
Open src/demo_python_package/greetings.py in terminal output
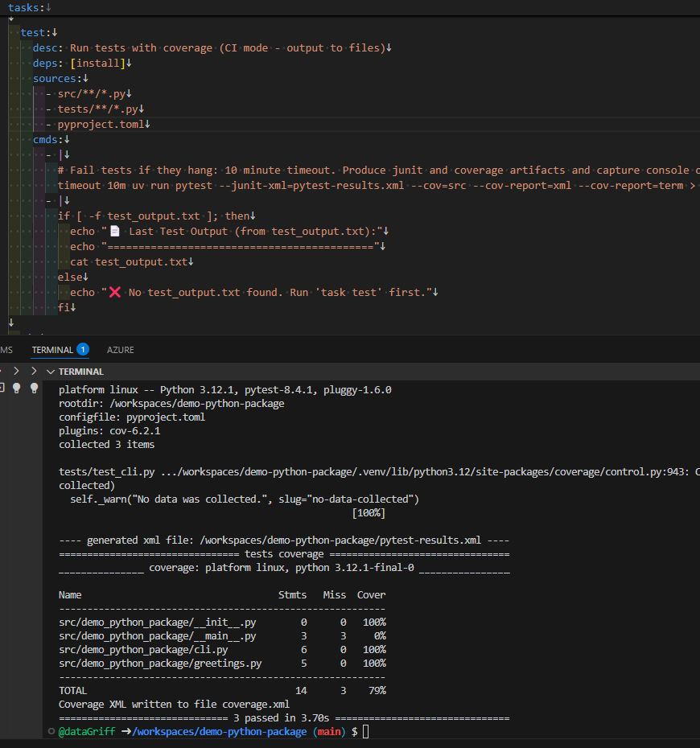coord(160,663)
